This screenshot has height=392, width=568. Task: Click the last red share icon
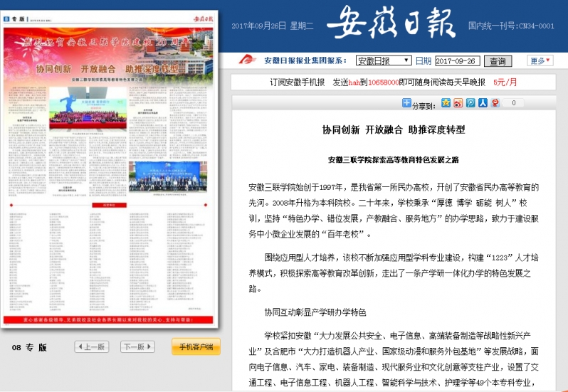[495, 103]
